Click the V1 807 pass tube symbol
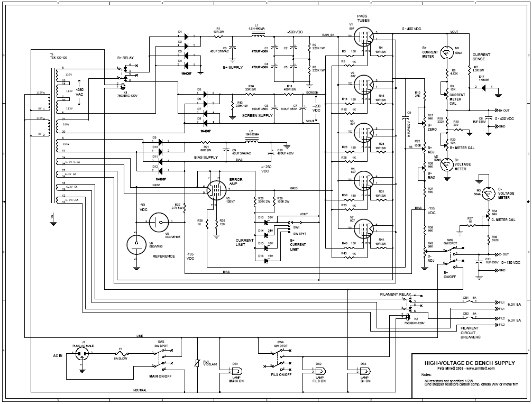Image resolution: width=532 pixels, height=404 pixels. 363,38
